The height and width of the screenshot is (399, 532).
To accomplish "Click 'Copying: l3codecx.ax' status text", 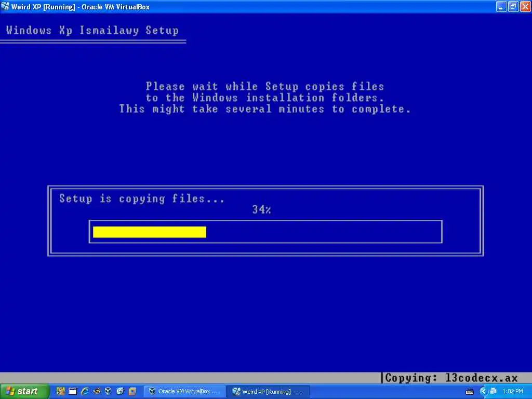I will [451, 378].
